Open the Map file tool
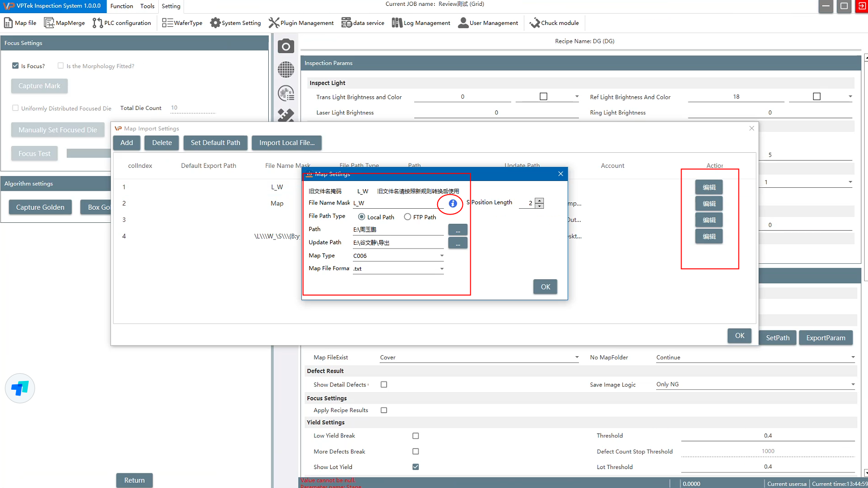 20,23
